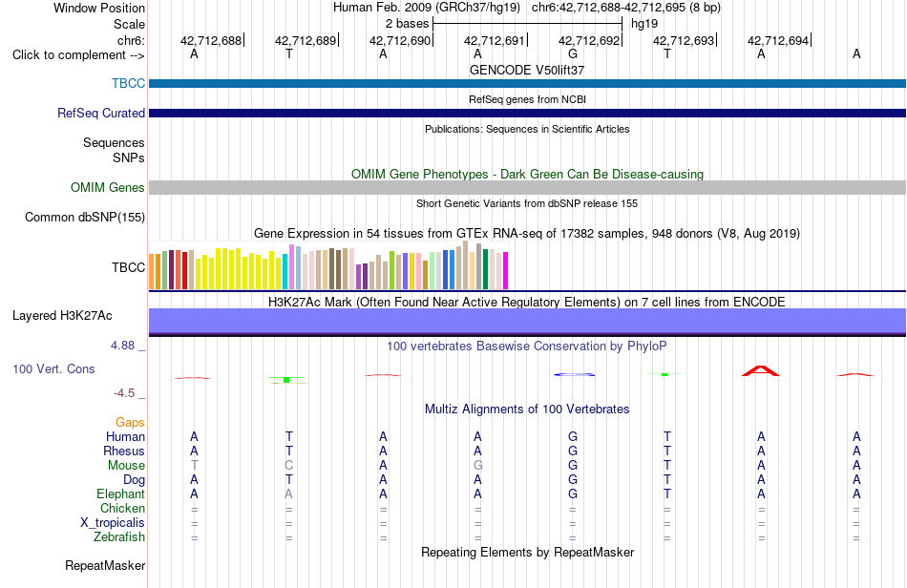Click 'Multiz Alignments of 100 Vertebrates' title
Image resolution: width=907 pixels, height=588 pixels.
click(x=527, y=409)
